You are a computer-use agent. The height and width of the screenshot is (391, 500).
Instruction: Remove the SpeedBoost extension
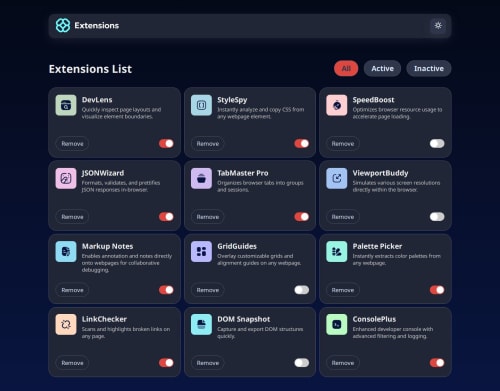(343, 144)
